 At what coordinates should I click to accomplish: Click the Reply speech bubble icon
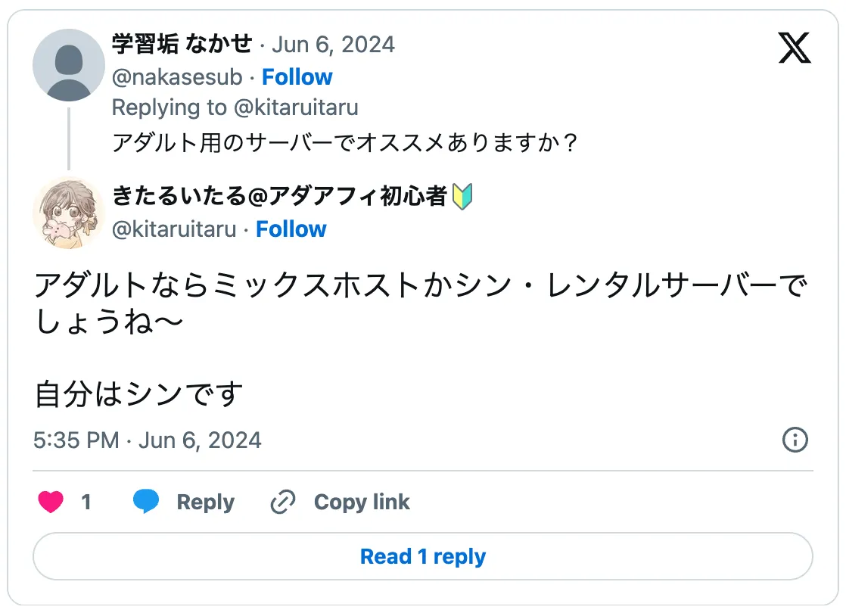point(147,501)
